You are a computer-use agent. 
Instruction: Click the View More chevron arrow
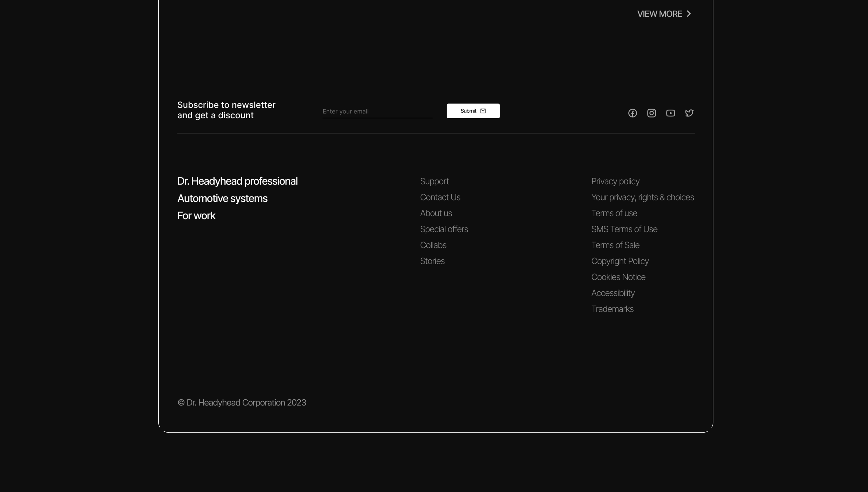click(x=689, y=14)
